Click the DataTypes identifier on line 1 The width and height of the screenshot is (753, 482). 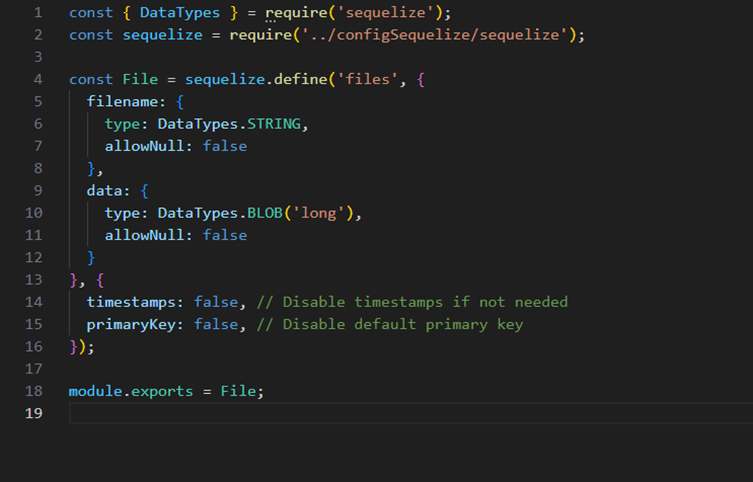180,13
